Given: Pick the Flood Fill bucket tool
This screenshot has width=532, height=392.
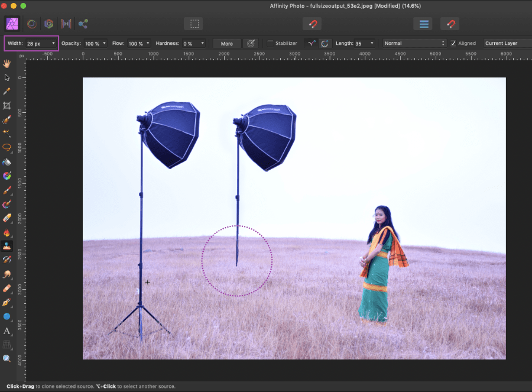Looking at the screenshot, I should [x=7, y=162].
